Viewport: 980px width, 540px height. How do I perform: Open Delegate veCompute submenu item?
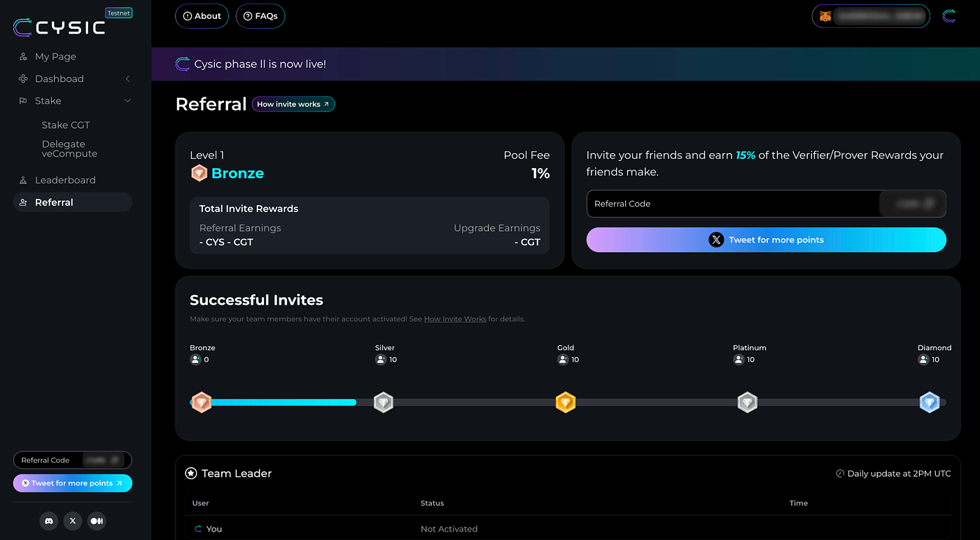pyautogui.click(x=69, y=149)
